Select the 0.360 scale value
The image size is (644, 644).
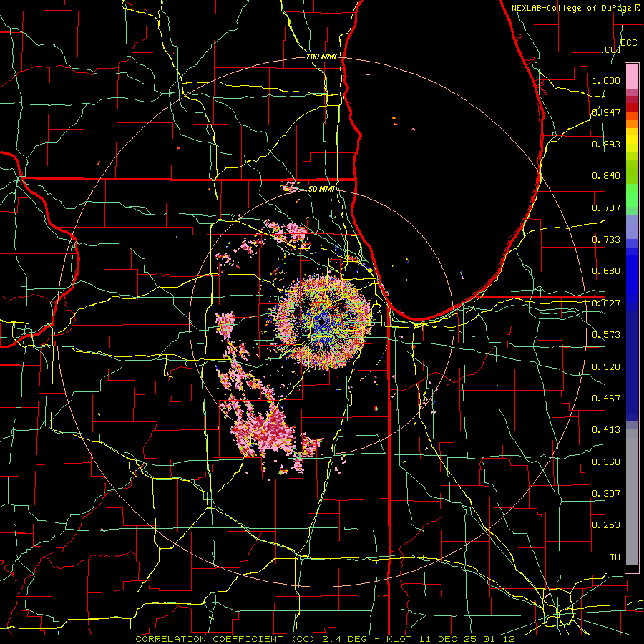(x=606, y=462)
